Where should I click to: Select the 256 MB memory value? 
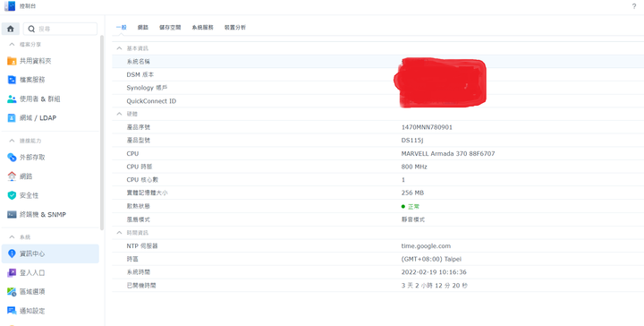pyautogui.click(x=412, y=193)
